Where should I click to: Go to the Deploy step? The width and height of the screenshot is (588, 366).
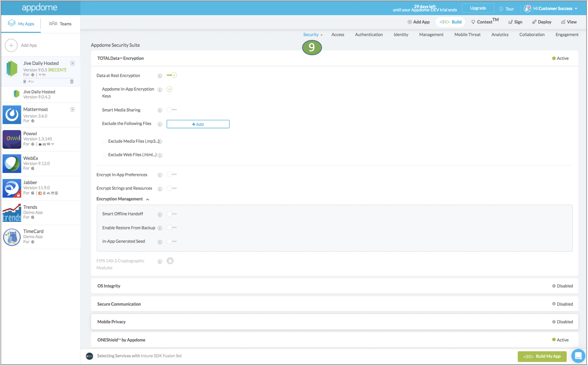(x=542, y=22)
